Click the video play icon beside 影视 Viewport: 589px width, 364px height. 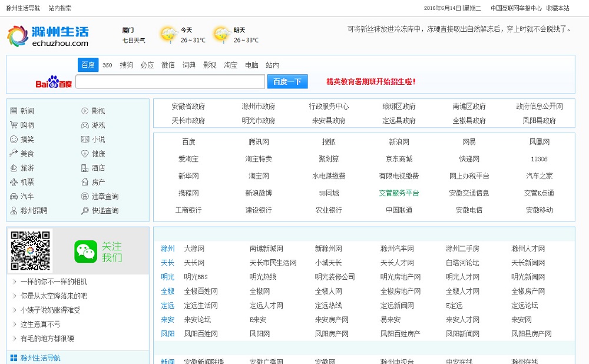tap(85, 111)
